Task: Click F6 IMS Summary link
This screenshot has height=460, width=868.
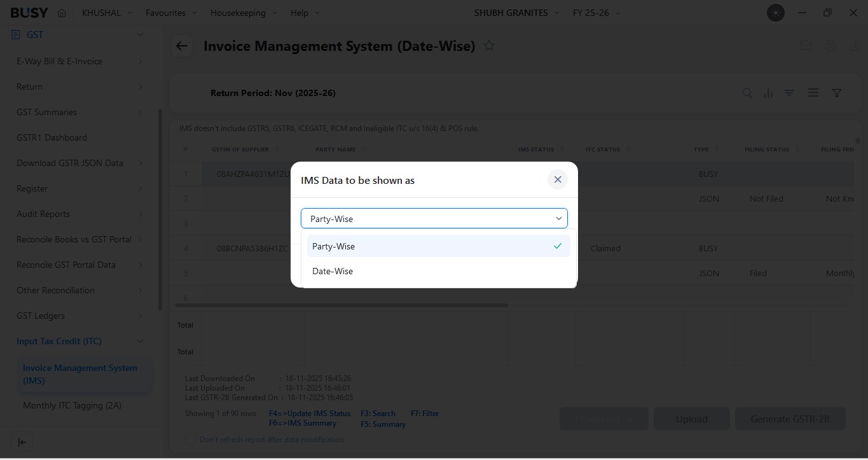Action: tap(303, 423)
